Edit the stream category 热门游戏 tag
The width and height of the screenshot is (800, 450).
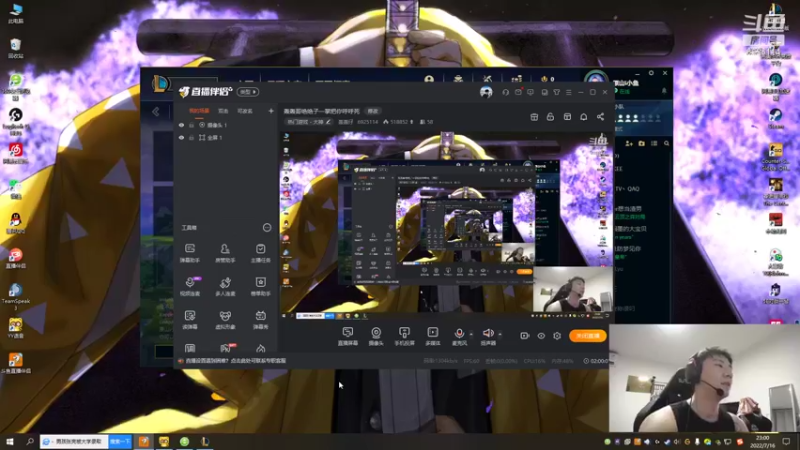pos(309,122)
